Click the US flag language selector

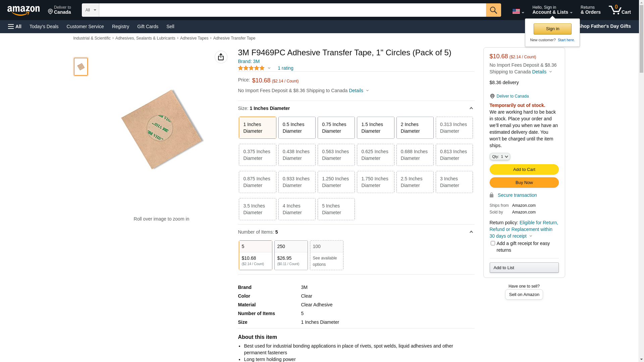518,11
